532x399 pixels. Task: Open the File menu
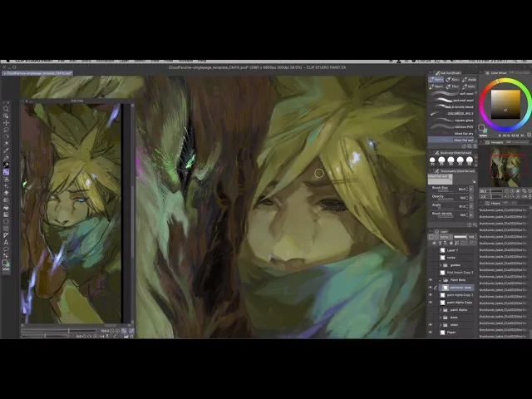[x=61, y=61]
